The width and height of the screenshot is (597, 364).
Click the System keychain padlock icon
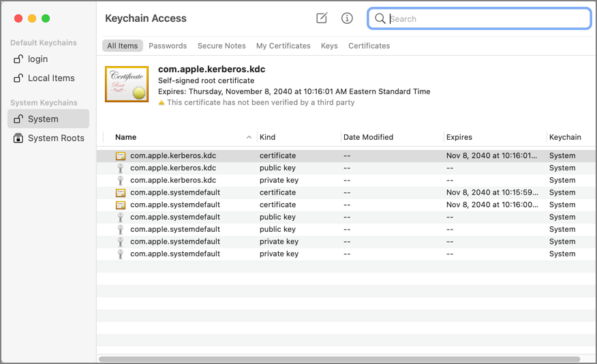pyautogui.click(x=18, y=119)
